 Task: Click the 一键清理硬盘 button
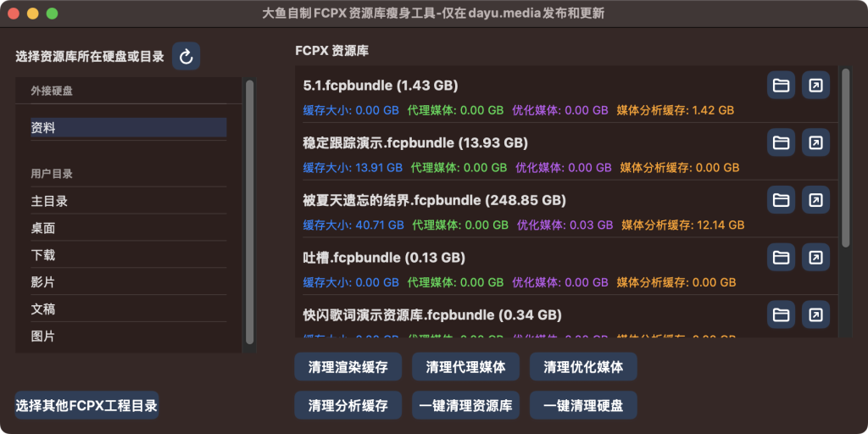[x=583, y=405]
